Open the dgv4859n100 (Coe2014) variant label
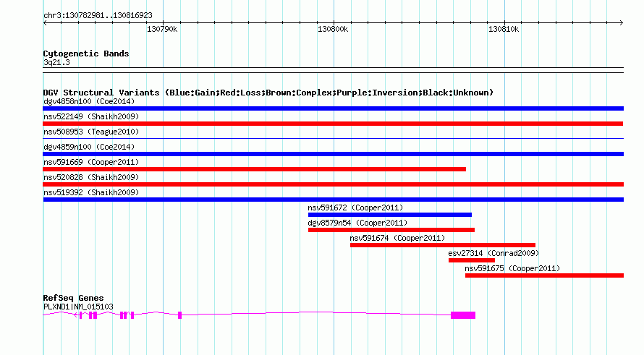 coord(89,147)
